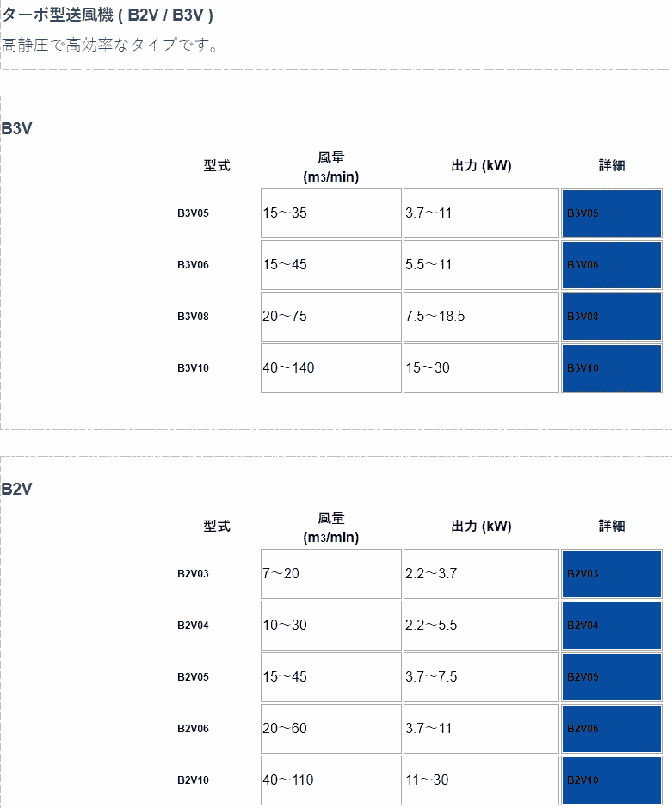Image resolution: width=672 pixels, height=808 pixels.
Task: Open details for B2V05
Action: point(611,677)
